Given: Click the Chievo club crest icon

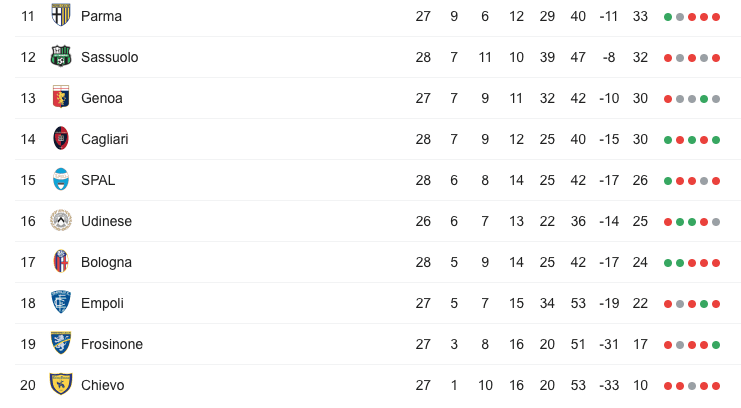Looking at the screenshot, I should (x=61, y=385).
